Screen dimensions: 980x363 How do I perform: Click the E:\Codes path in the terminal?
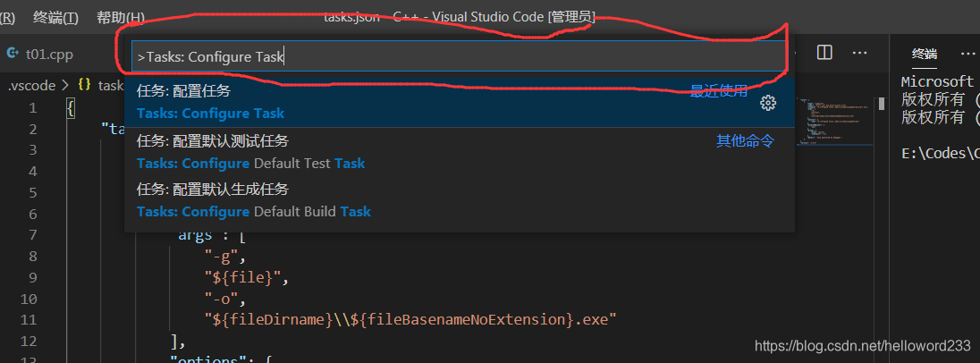pos(940,153)
